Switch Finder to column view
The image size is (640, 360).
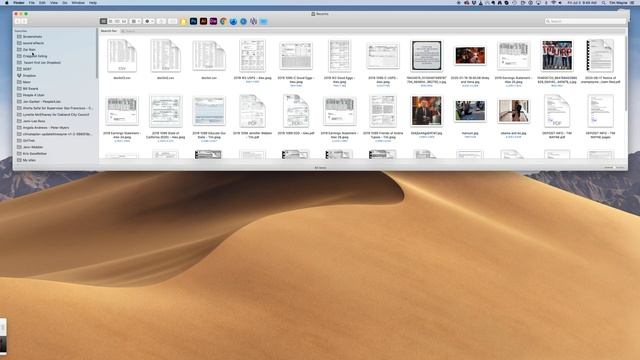tap(117, 21)
